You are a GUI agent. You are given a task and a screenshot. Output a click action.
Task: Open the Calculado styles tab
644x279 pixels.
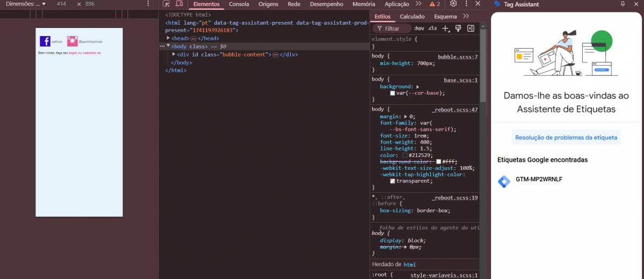pyautogui.click(x=412, y=17)
